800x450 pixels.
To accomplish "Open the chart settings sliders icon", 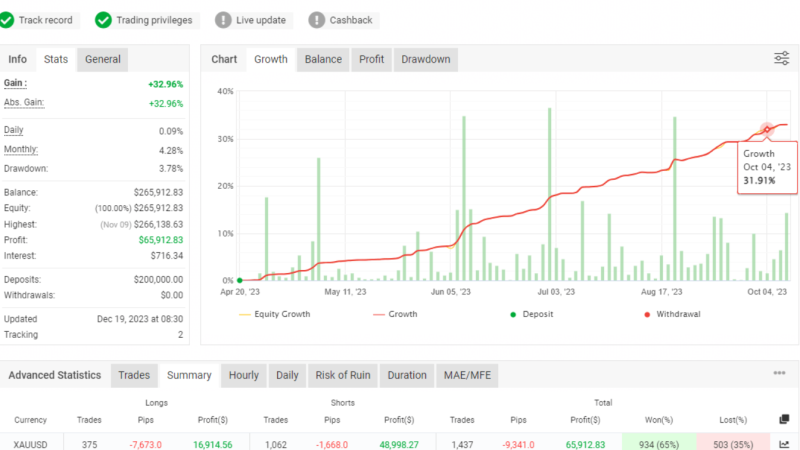I will 781,59.
